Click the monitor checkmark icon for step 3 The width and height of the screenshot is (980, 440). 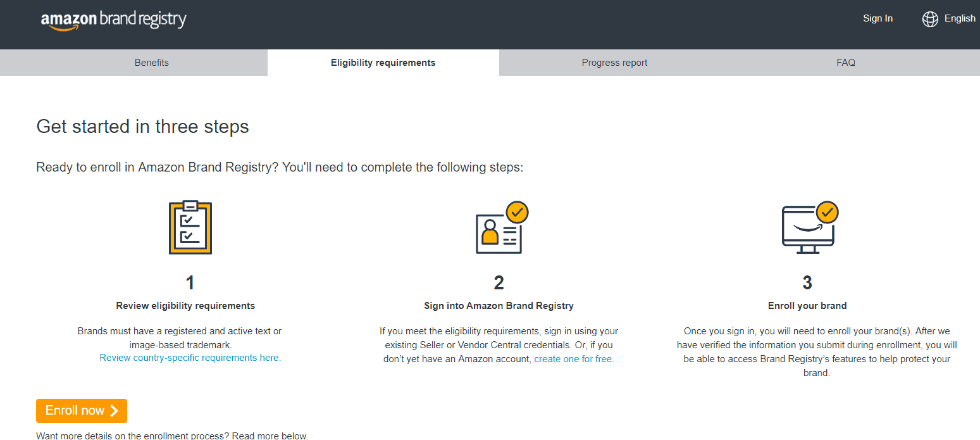coord(810,228)
